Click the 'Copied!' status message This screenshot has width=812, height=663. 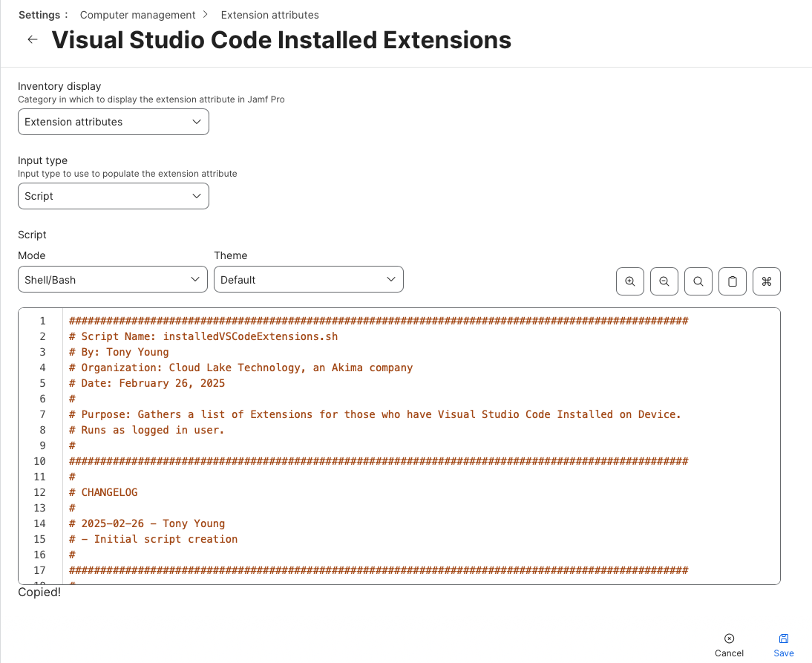[x=39, y=592]
